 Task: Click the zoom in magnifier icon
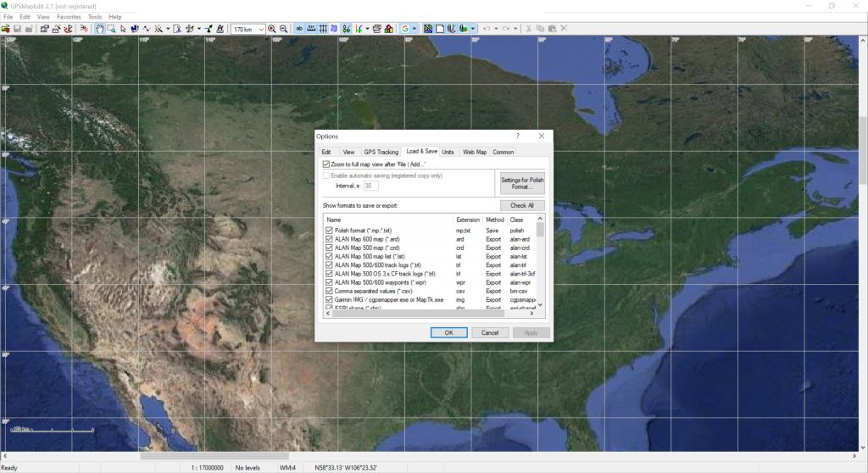pos(272,28)
